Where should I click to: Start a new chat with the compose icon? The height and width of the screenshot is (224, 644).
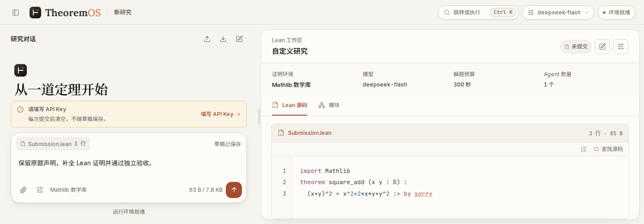coord(239,39)
